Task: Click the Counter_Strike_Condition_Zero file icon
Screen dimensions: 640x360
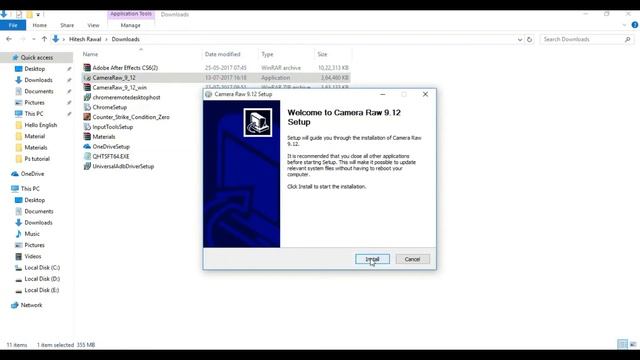Action: tap(87, 117)
